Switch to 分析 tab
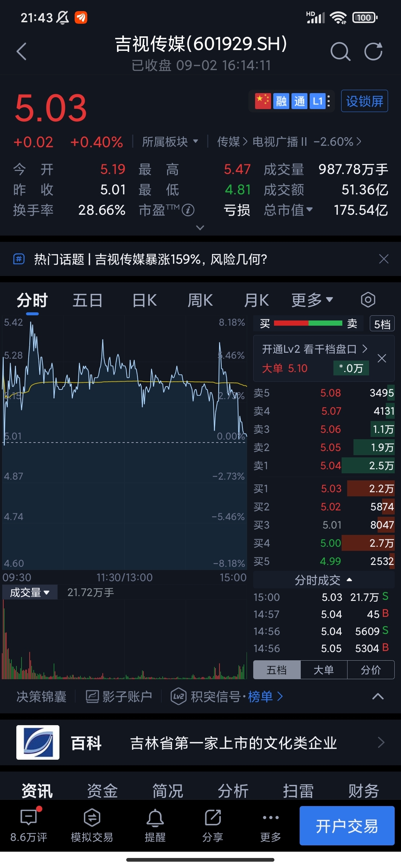Screen dimensions: 401x868 coord(233,790)
